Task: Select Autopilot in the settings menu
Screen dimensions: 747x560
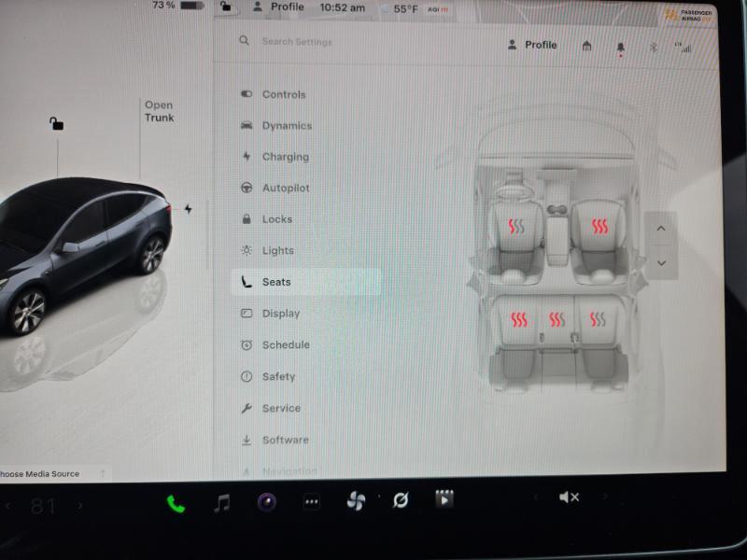Action: coord(285,188)
